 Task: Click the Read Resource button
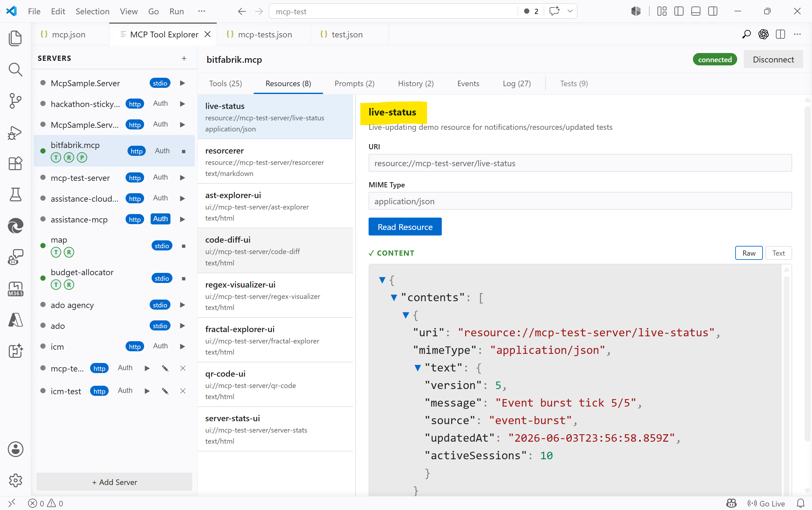click(x=405, y=227)
